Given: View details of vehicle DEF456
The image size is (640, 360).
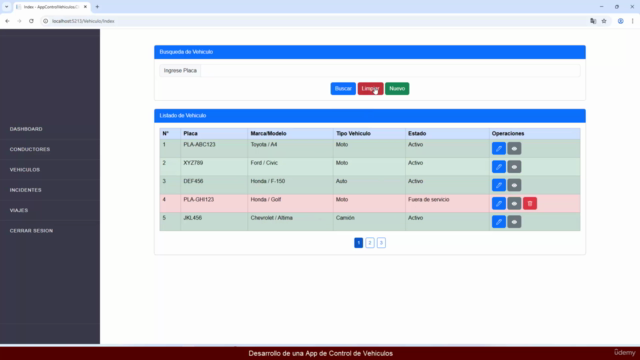Looking at the screenshot, I should (x=514, y=185).
